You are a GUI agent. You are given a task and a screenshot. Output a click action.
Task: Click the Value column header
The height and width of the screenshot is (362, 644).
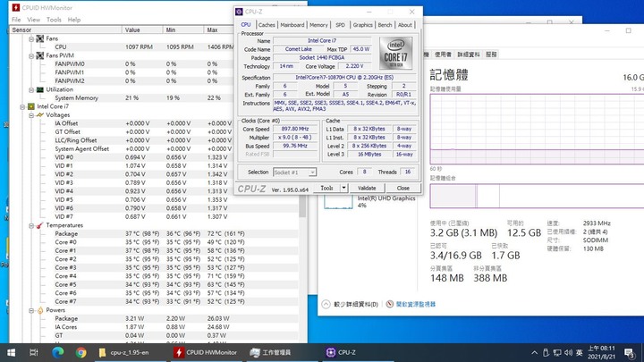tap(142, 30)
